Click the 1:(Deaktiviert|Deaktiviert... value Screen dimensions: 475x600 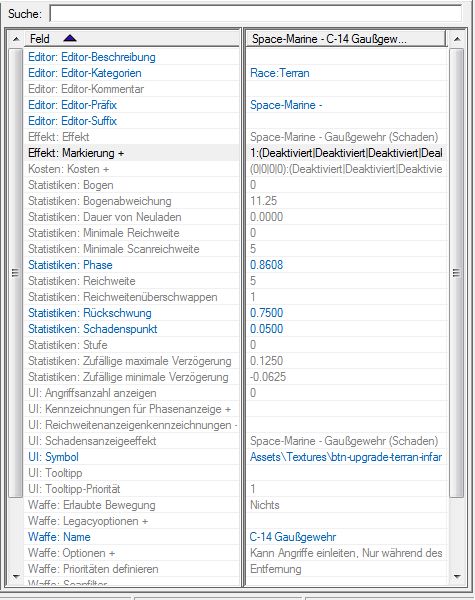coord(346,153)
